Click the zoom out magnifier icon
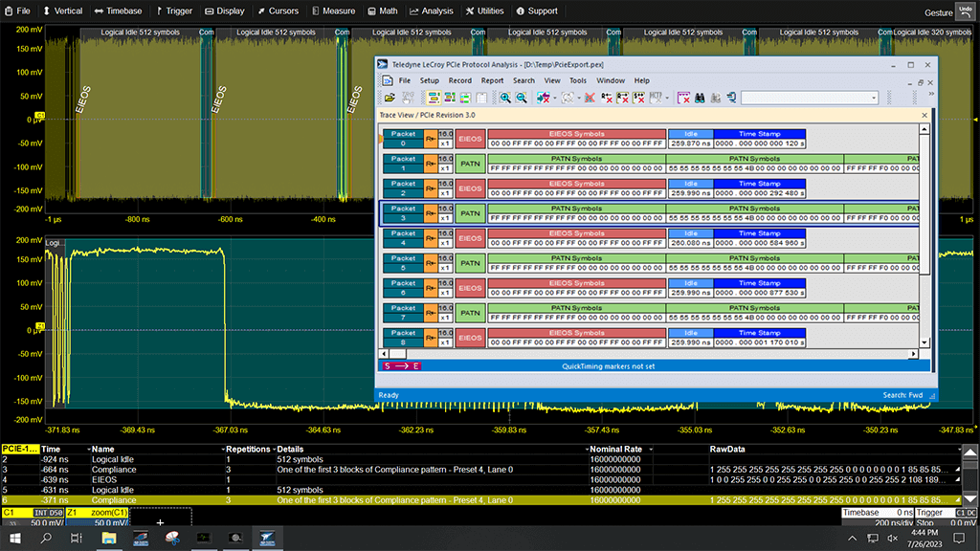The height and width of the screenshot is (551, 980). 522,98
